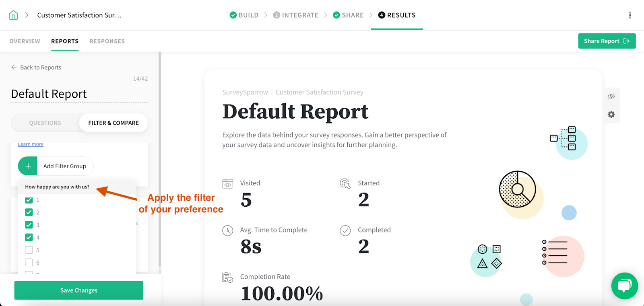
Task: Switch to the RESPONSES tab
Action: (x=107, y=41)
